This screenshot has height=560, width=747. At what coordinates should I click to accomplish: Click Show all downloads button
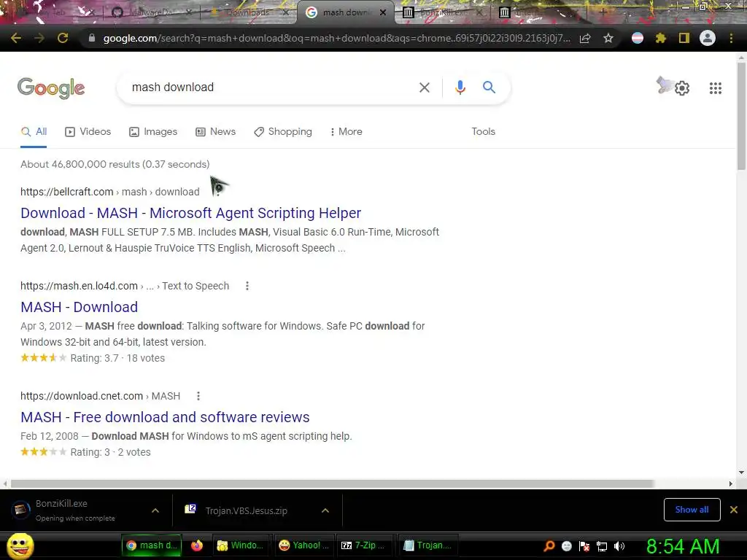(692, 510)
